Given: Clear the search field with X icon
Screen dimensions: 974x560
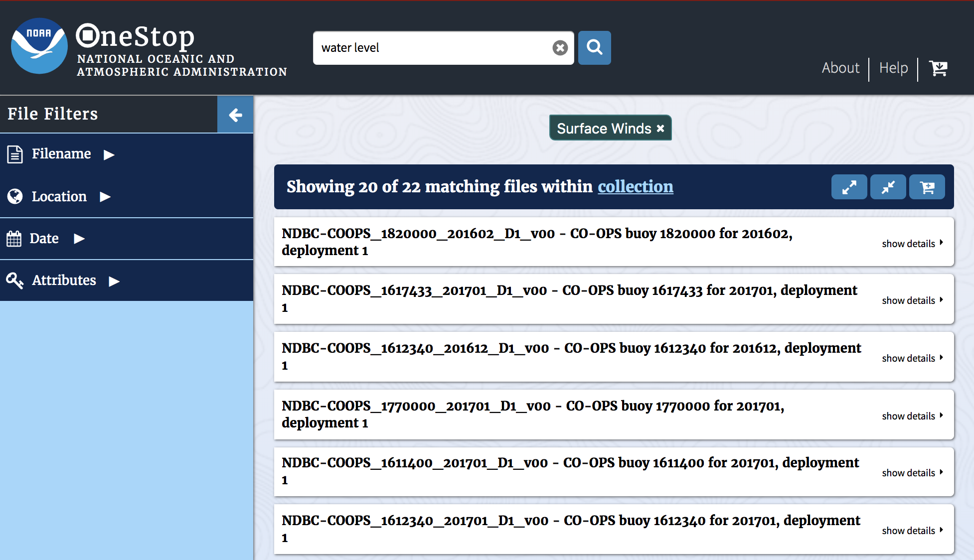Looking at the screenshot, I should pyautogui.click(x=560, y=48).
